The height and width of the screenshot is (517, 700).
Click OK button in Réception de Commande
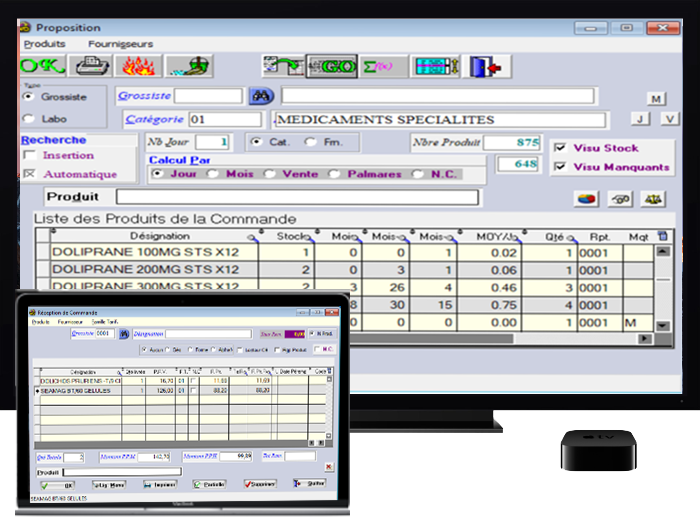(57, 485)
